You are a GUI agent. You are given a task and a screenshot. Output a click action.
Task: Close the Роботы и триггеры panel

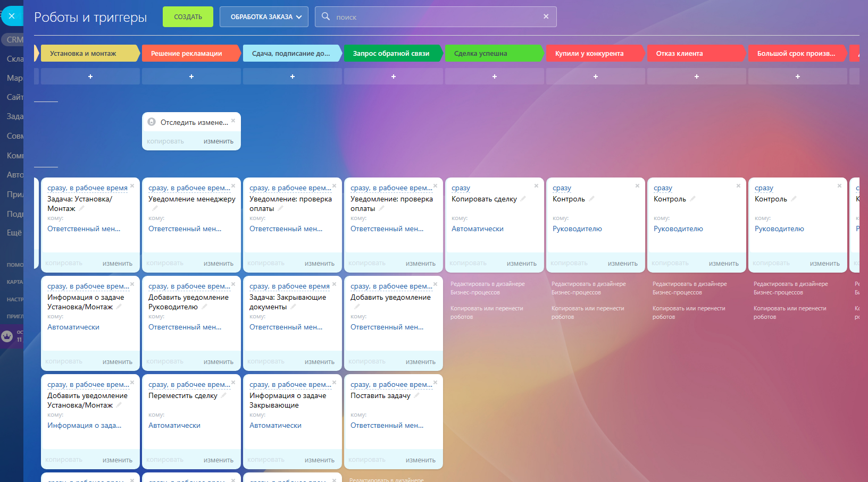12,16
